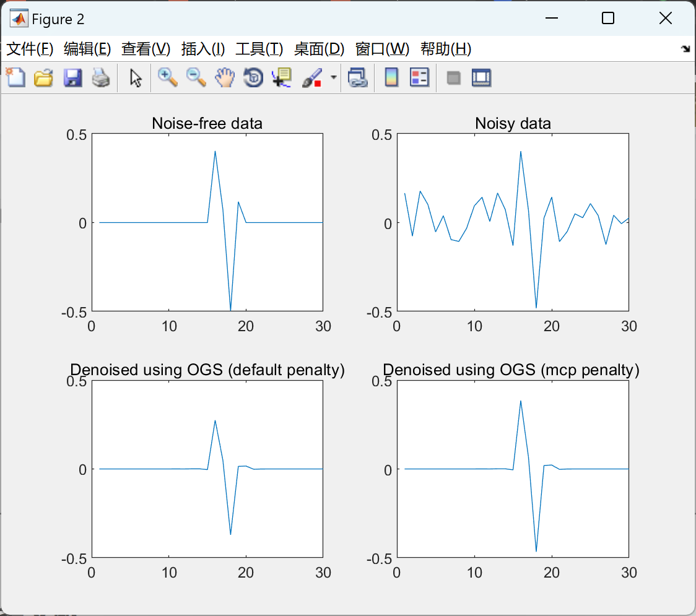Activate the Brush data tool
This screenshot has width=696, height=616.
[312, 77]
